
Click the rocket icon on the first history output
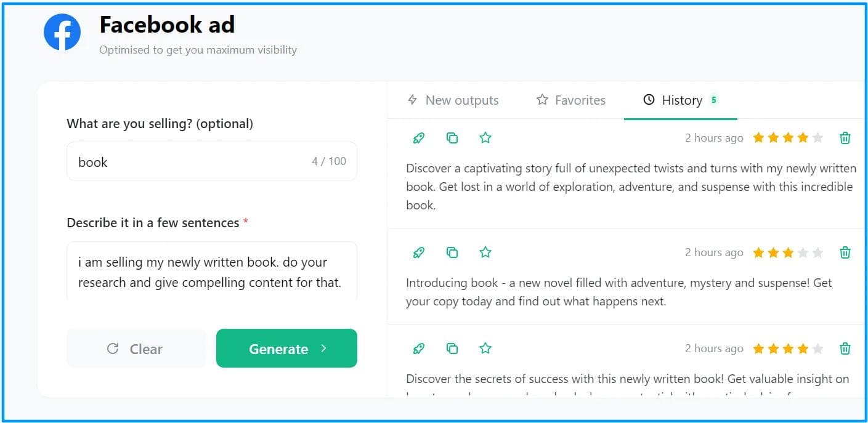point(419,138)
